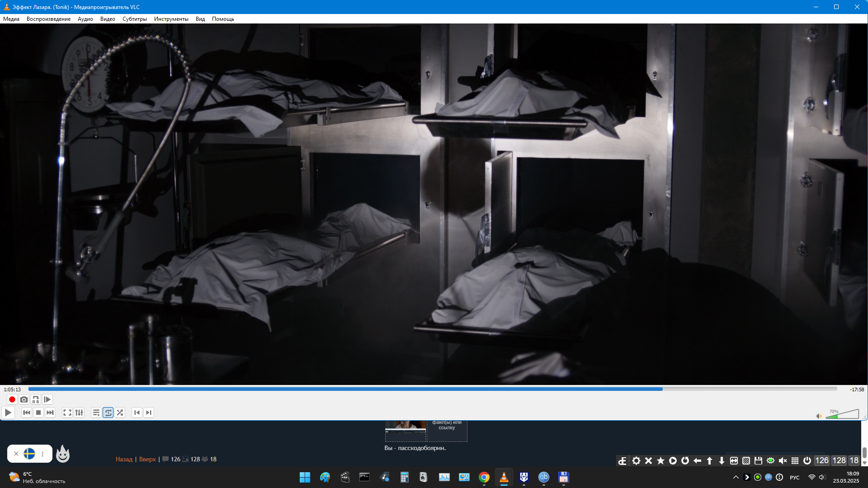
Task: Click the down arrow icon in the bottom page toolbar
Action: point(722,460)
